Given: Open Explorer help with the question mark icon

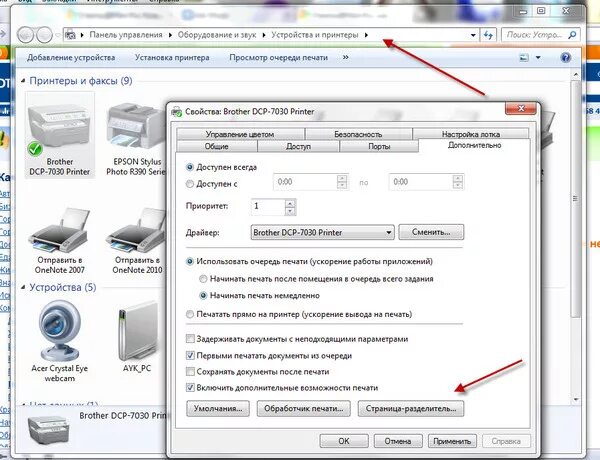Looking at the screenshot, I should [566, 57].
